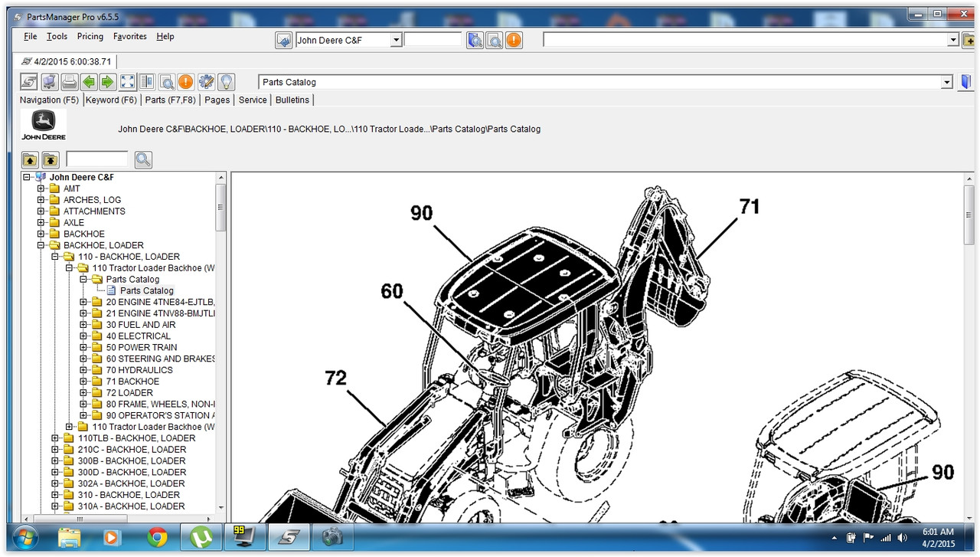Open the Windows Start menu
980x557 pixels.
tap(25, 538)
